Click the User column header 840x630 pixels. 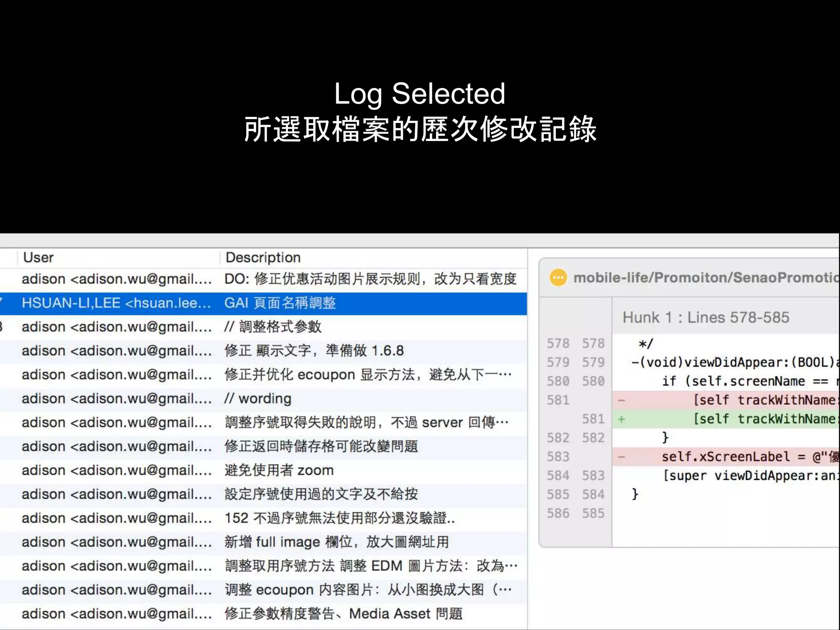coord(38,258)
